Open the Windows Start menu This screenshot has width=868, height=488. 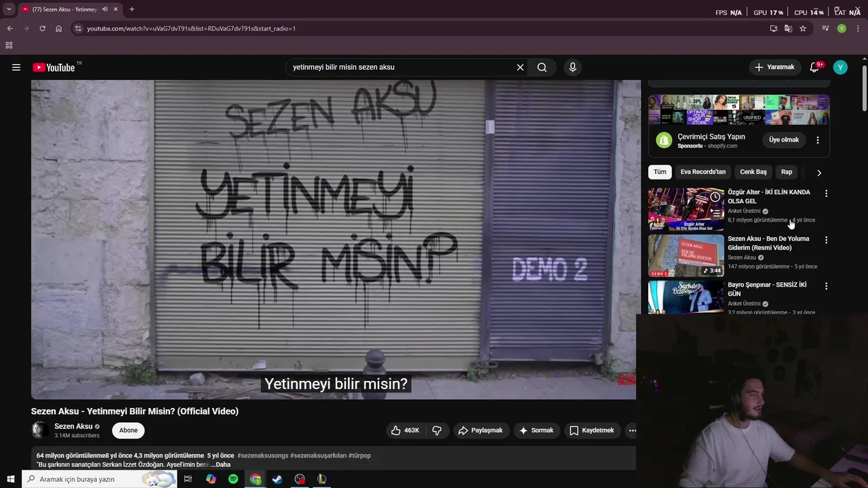point(10,479)
